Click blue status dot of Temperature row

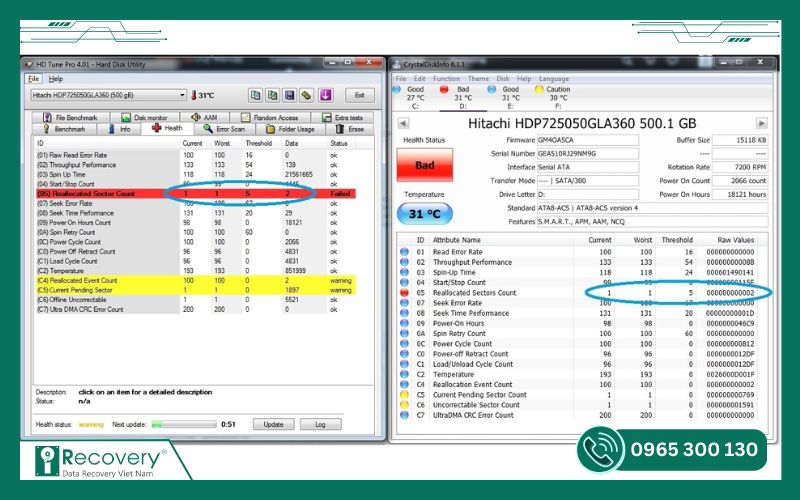point(405,374)
